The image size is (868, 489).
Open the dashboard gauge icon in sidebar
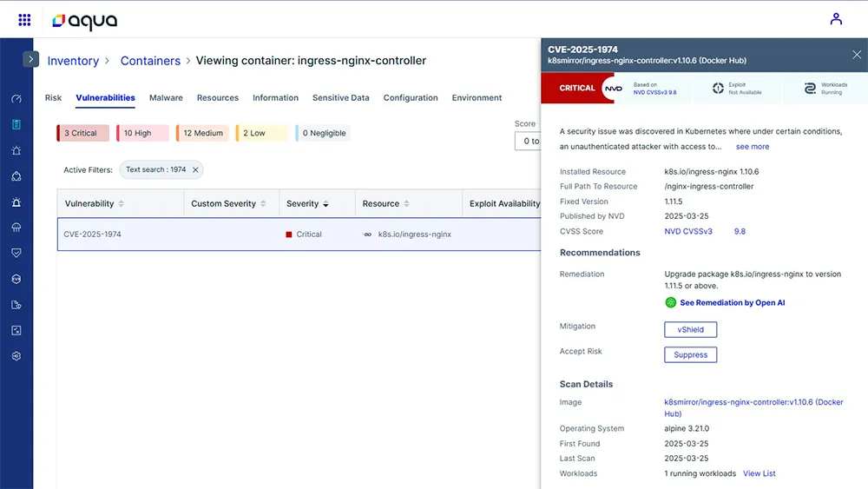[x=16, y=99]
